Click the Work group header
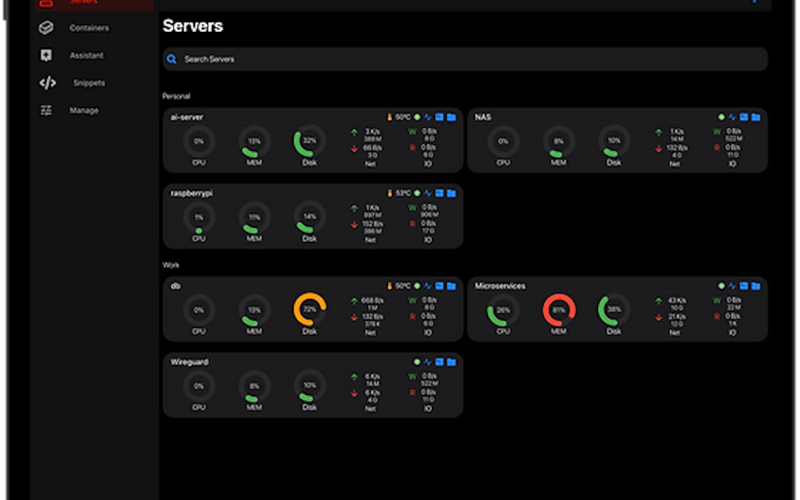 coord(170,265)
